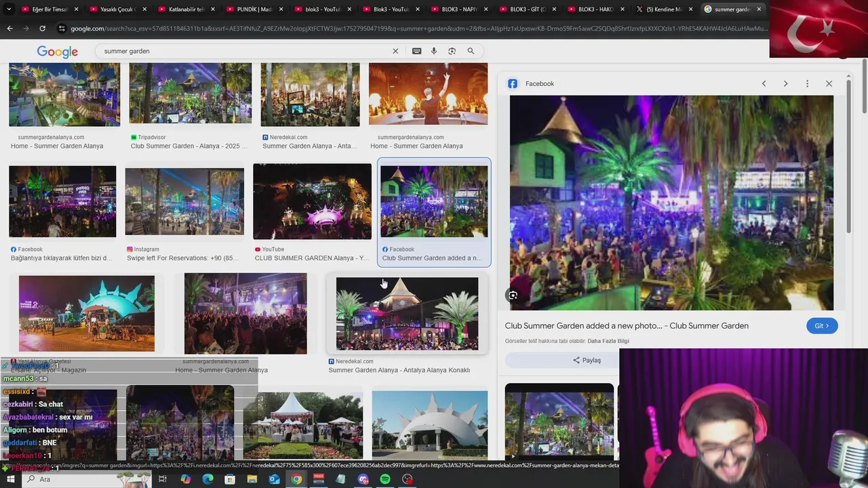Click the Git button to visit page
Image resolution: width=868 pixels, height=488 pixels.
click(822, 326)
